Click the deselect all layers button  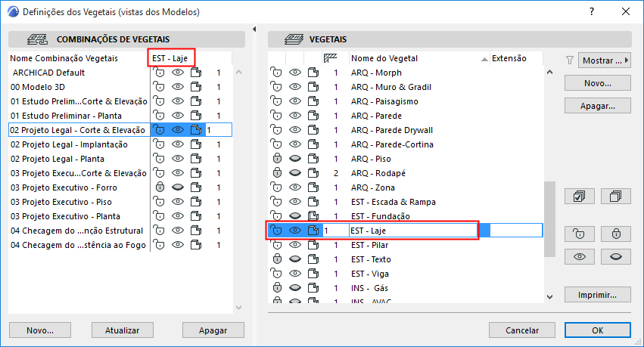(615, 197)
